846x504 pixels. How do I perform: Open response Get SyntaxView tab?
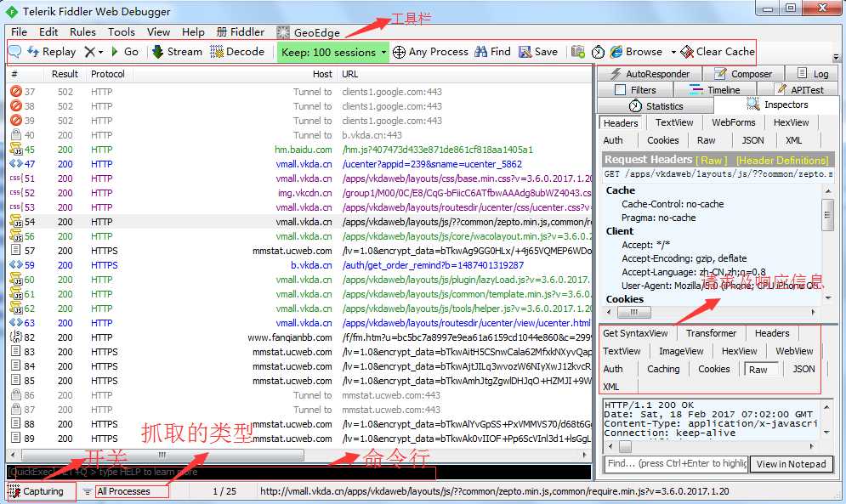click(x=636, y=333)
